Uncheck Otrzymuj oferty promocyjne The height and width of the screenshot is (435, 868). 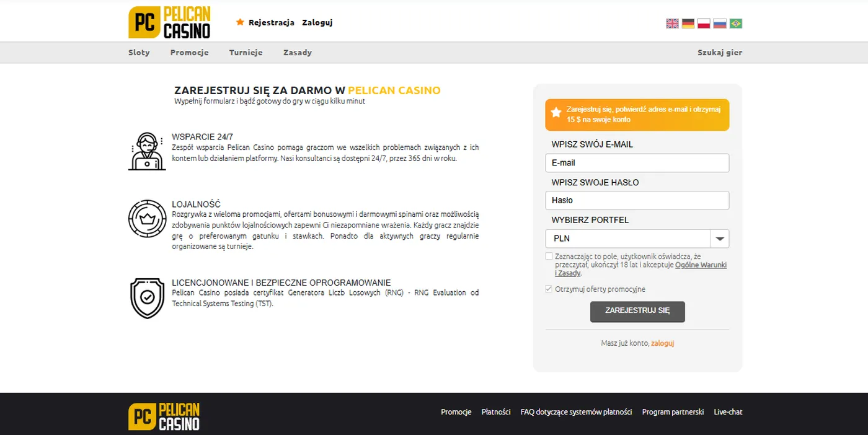549,289
